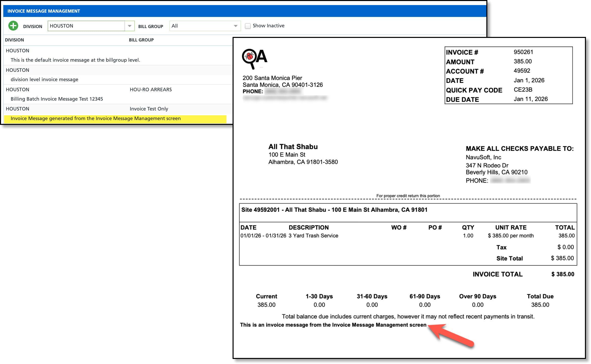
Task: Select the Invoice Test Only row
Action: [149, 109]
